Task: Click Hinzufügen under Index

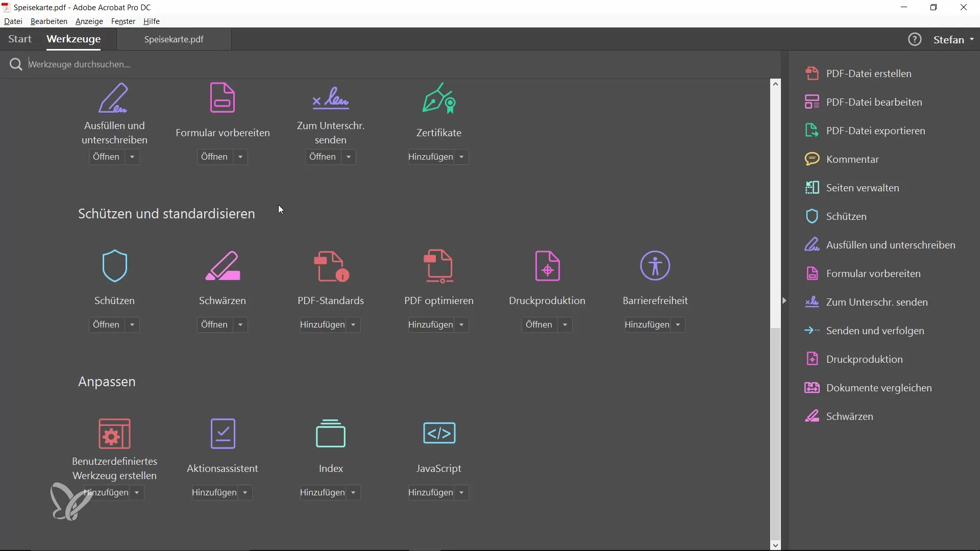Action: coord(323,493)
